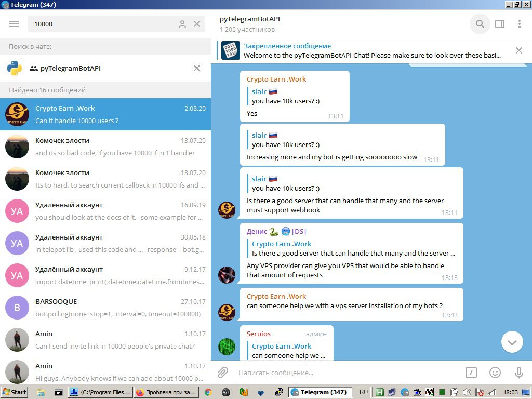The image size is (532, 399).
Task: Open the Windows Start button
Action: coord(14,392)
